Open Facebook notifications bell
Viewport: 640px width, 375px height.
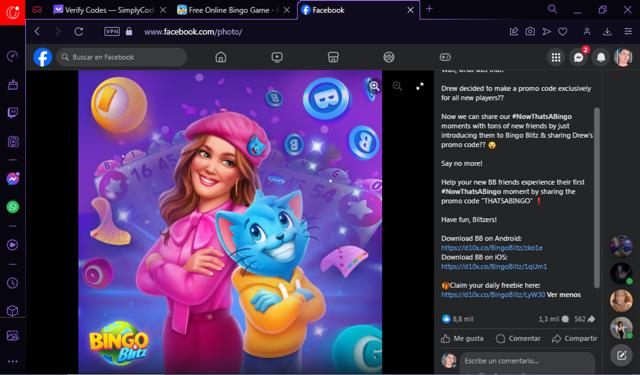[x=601, y=58]
